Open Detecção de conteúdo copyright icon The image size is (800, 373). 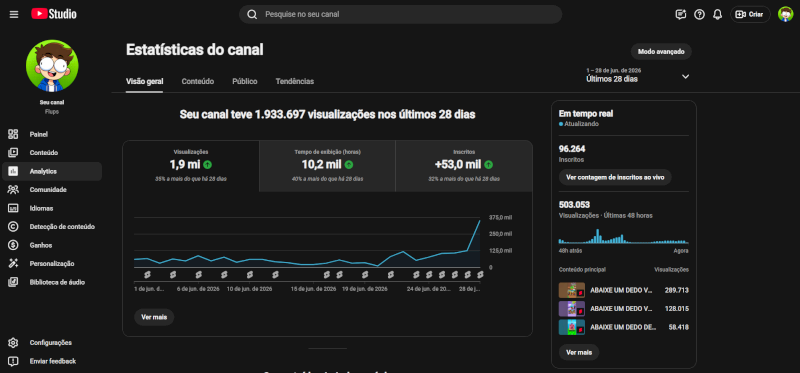pos(13,227)
